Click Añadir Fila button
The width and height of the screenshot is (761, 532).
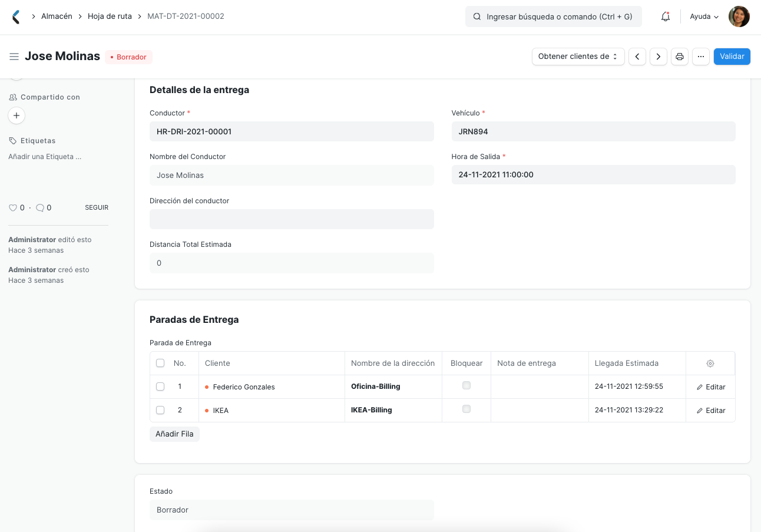[174, 434]
